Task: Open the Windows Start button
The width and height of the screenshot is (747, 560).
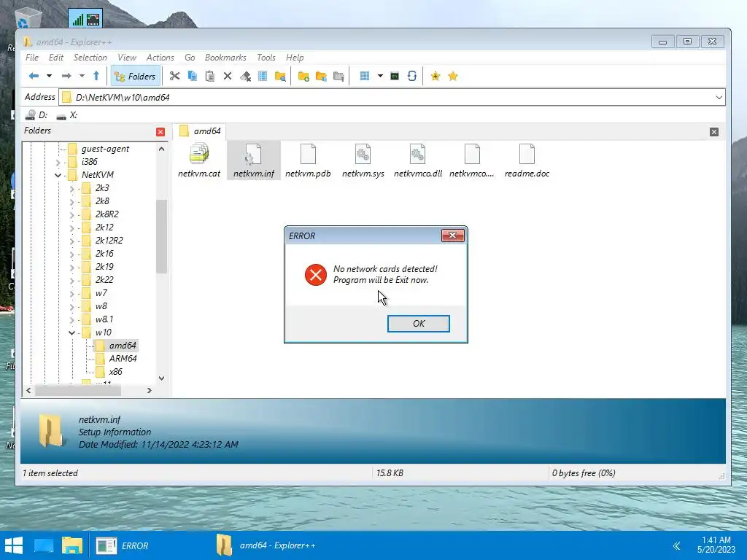Action: pyautogui.click(x=13, y=545)
